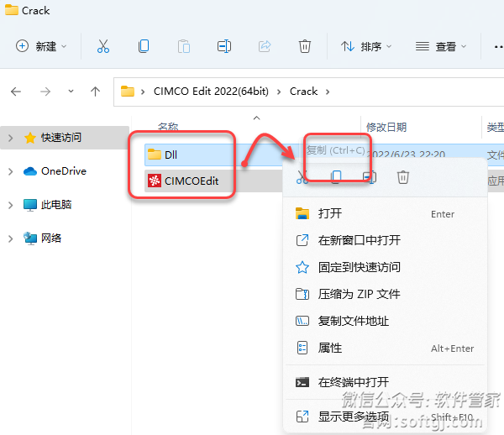Expand the Network (网络) tree node
Image resolution: width=504 pixels, height=435 pixels.
click(x=11, y=238)
